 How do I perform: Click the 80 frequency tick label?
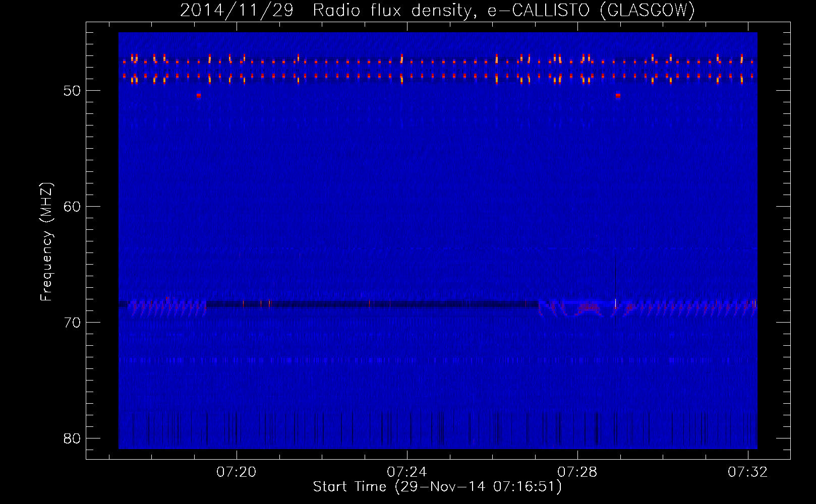72,438
